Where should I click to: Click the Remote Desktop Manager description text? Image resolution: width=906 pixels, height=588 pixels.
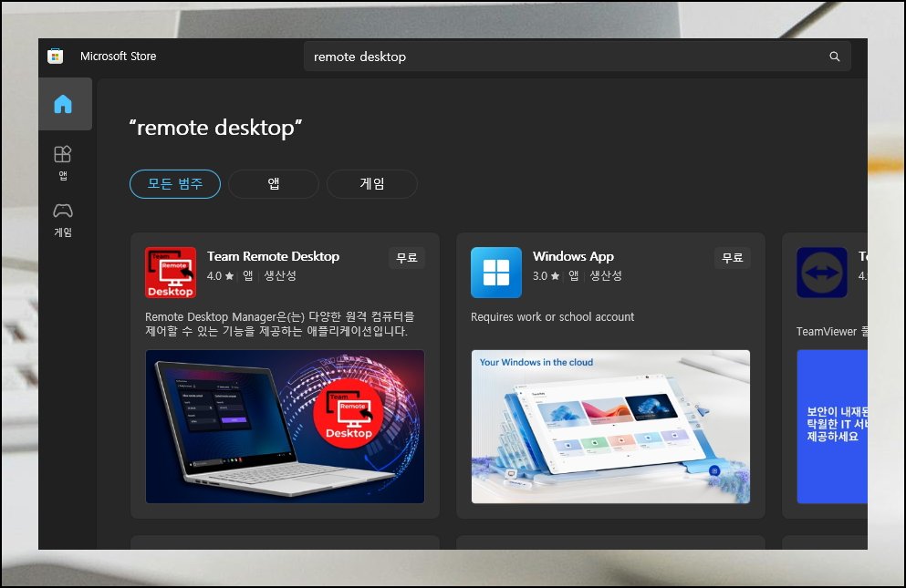[x=280, y=324]
